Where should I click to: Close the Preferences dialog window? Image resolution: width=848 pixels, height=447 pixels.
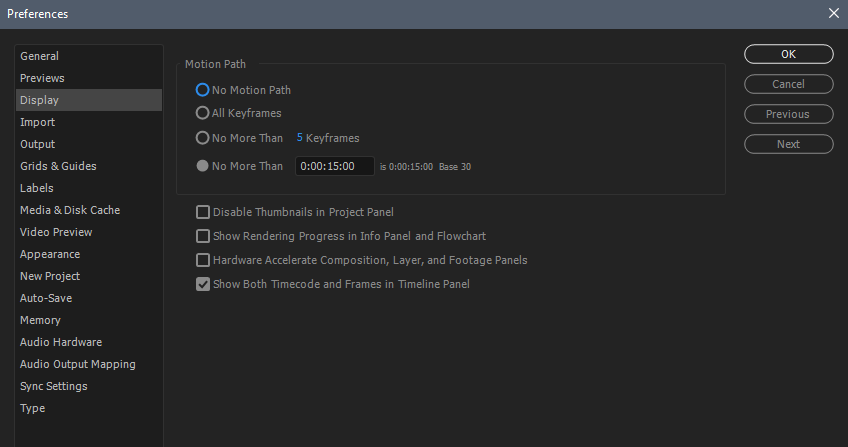(834, 13)
